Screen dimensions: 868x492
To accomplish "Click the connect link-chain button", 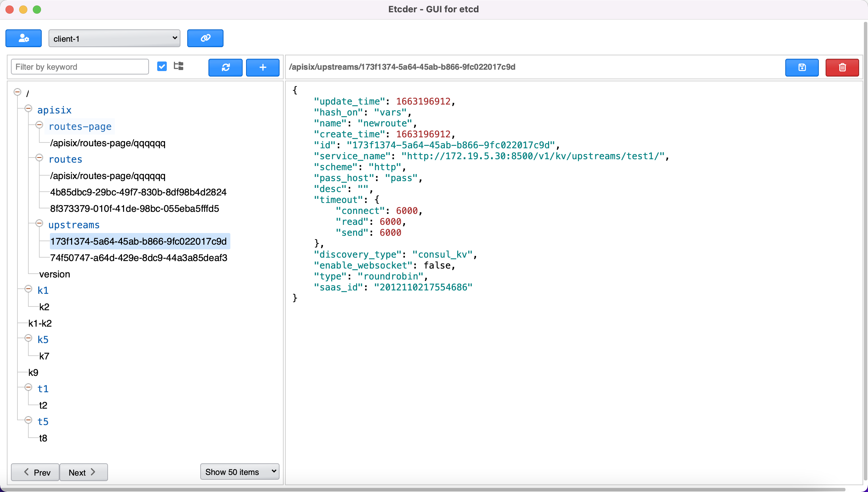I will coord(205,38).
